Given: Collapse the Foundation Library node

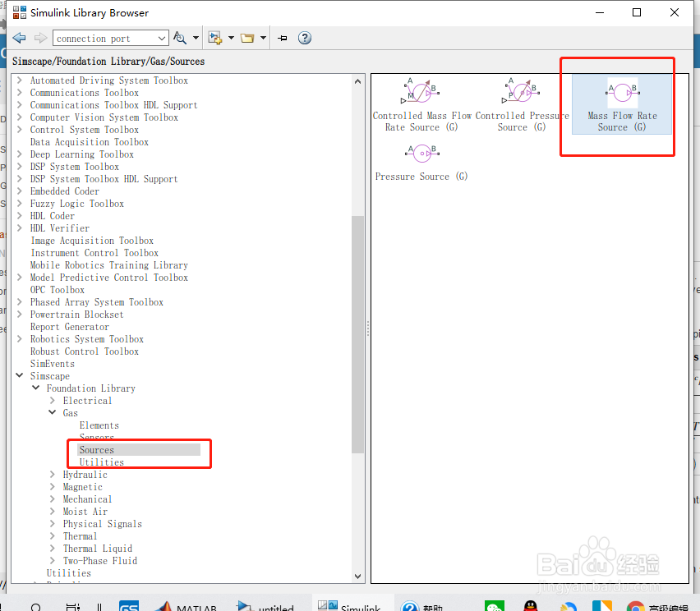Looking at the screenshot, I should 35,388.
